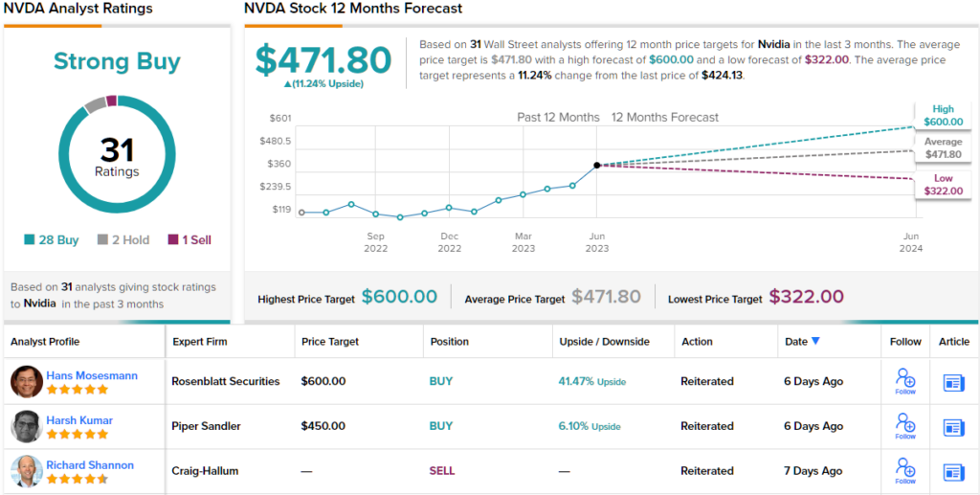Click the Price Target column header

332,342
